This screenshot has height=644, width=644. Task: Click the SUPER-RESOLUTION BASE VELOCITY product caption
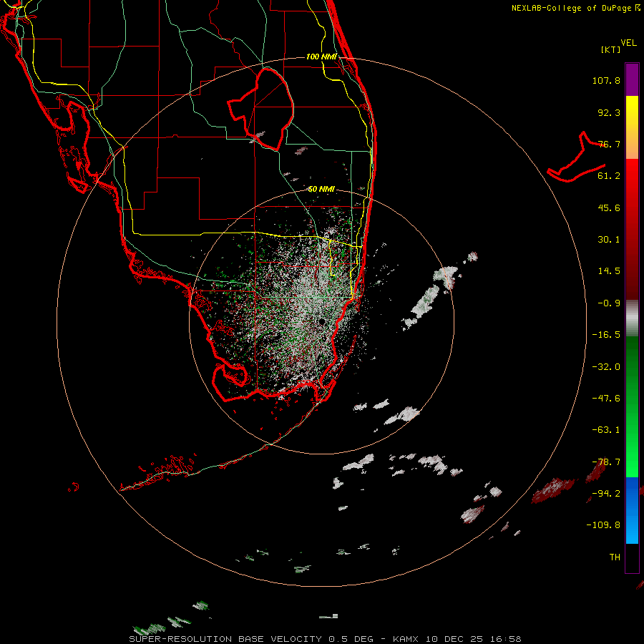click(x=225, y=639)
